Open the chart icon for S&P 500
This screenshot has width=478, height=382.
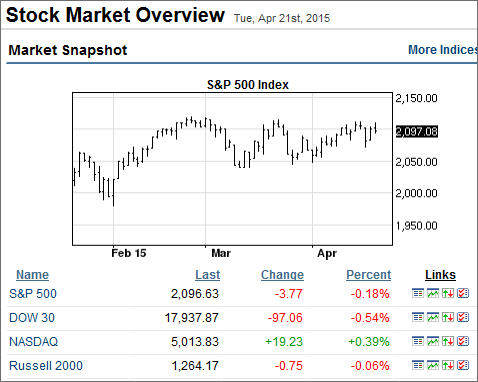[x=433, y=293]
